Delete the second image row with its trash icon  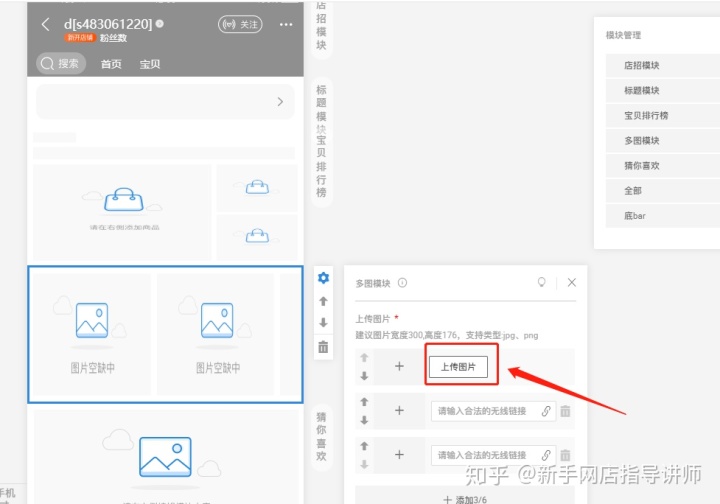[565, 411]
